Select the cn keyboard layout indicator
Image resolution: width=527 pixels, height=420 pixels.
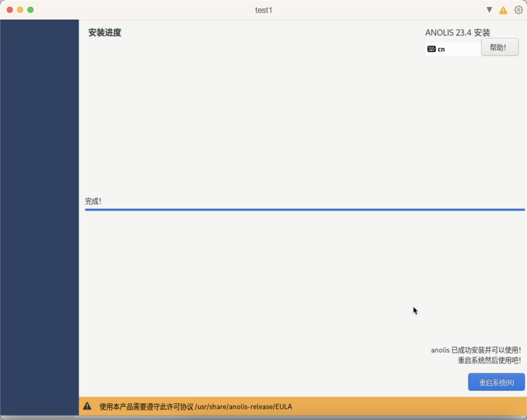453,49
